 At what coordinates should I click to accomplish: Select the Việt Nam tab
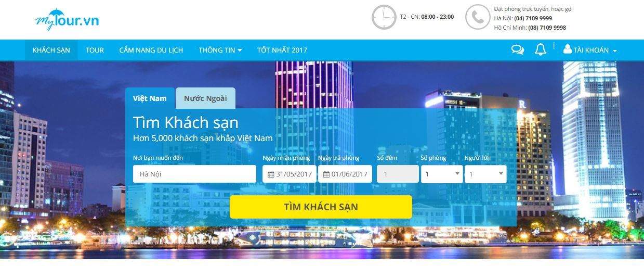150,98
